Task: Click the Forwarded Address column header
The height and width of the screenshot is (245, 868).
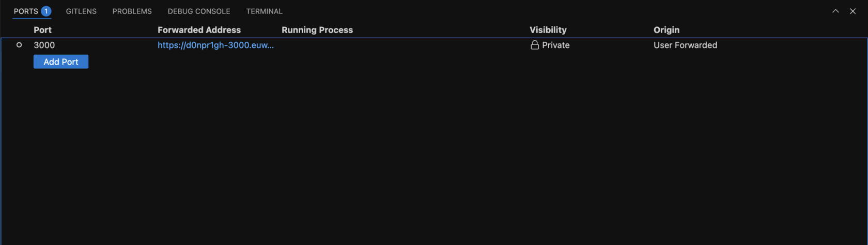Action: point(199,30)
